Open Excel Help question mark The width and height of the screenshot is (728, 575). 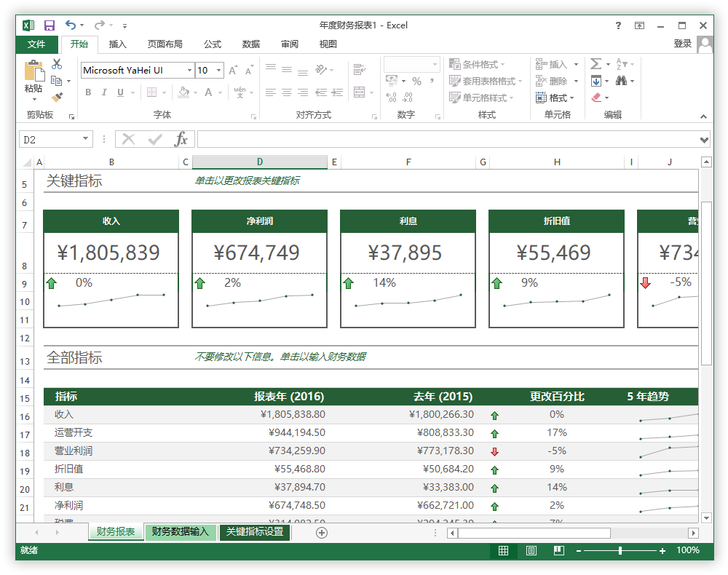(x=618, y=25)
